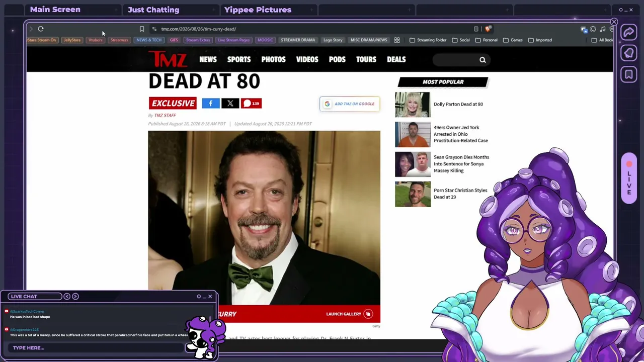Image resolution: width=644 pixels, height=362 pixels.
Task: Open the NEWS & TECH bookmark
Action: [x=149, y=40]
